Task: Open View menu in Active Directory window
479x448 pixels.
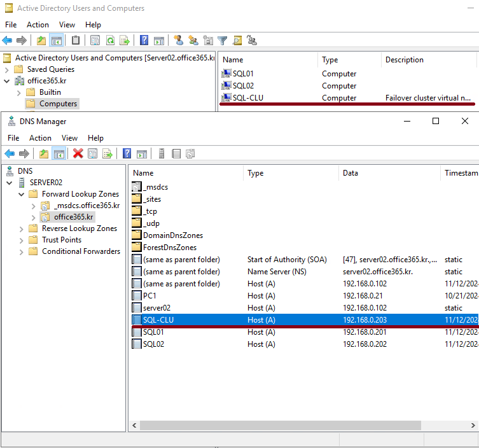Action: pos(67,24)
